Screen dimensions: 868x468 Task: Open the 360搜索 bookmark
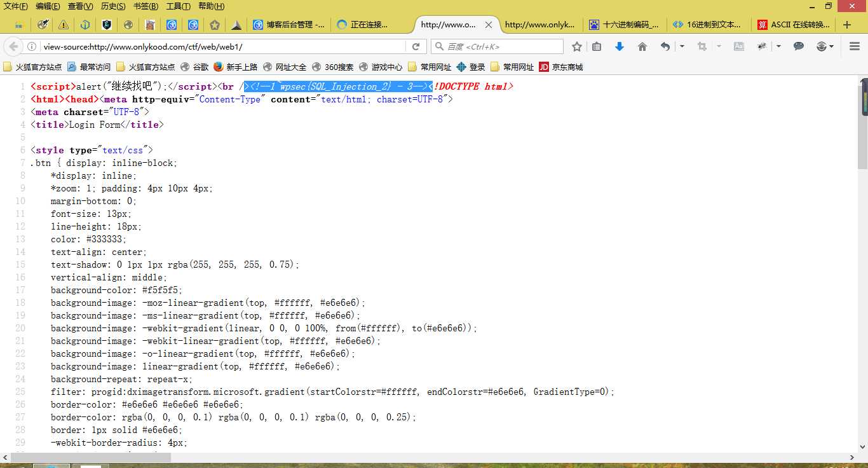click(x=332, y=67)
